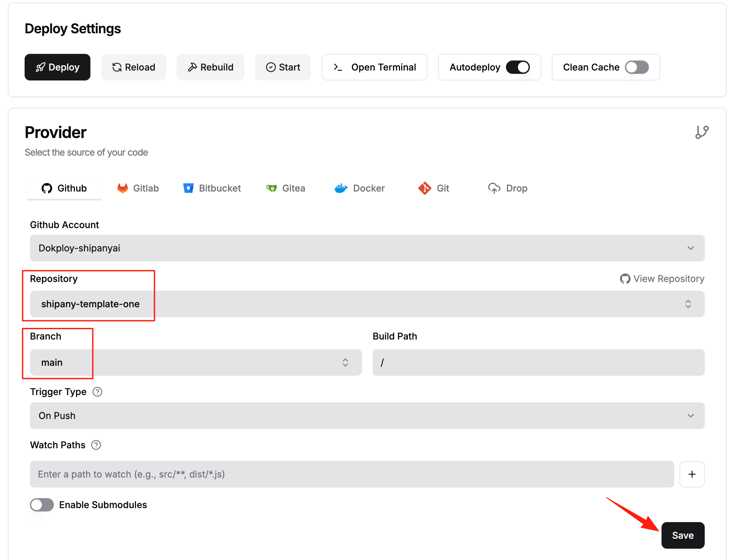The height and width of the screenshot is (560, 730).
Task: Click the plus button to add watch path
Action: 691,474
